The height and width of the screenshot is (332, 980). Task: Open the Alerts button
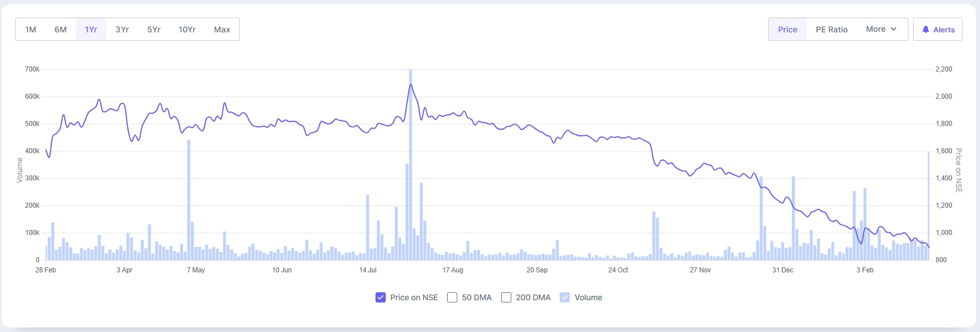click(x=937, y=30)
